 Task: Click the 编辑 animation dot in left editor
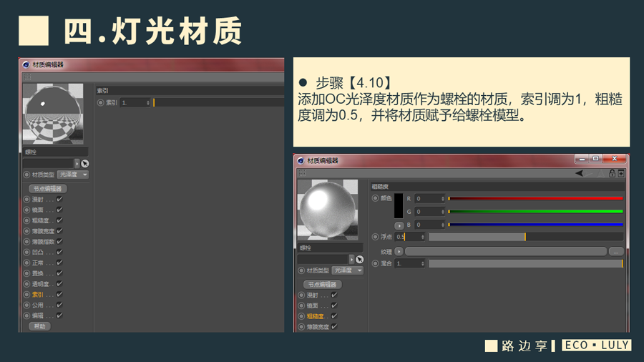coord(26,315)
